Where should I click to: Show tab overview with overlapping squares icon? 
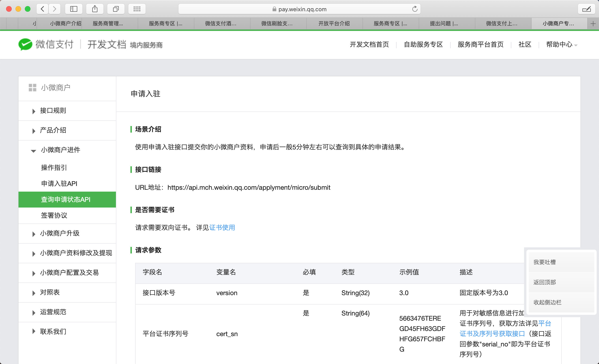[x=116, y=9]
